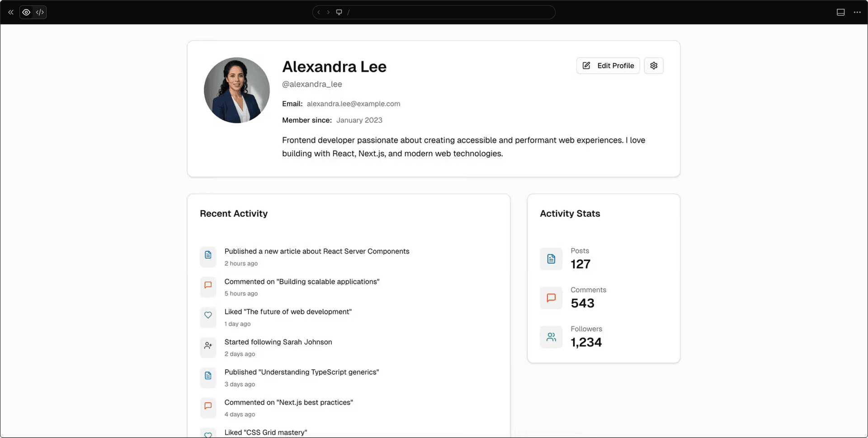Click Alexandra Lee's profile avatar photo

237,90
